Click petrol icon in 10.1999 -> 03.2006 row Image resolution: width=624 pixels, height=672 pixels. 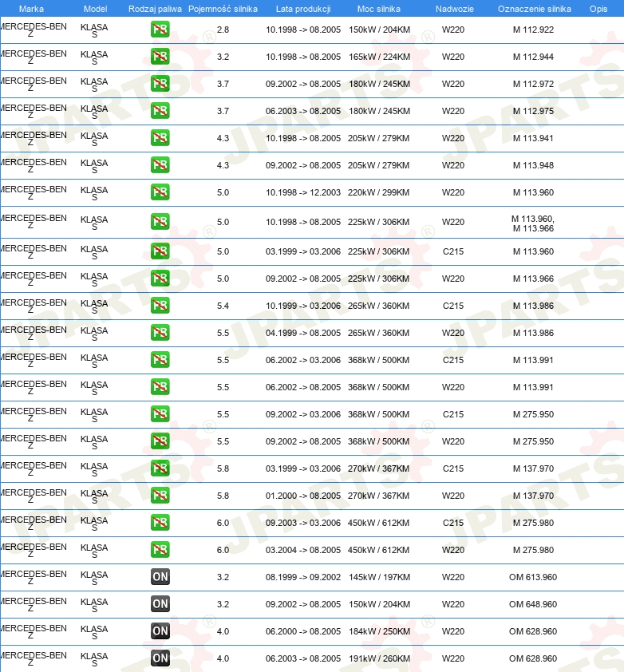click(x=160, y=306)
